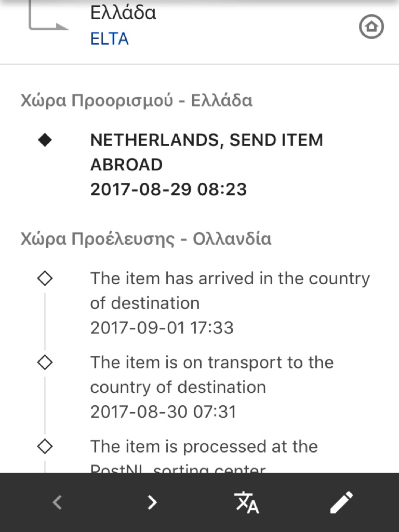Select the arrived in country of destination event
Viewport: 399px width, 532px height.
pyautogui.click(x=230, y=303)
